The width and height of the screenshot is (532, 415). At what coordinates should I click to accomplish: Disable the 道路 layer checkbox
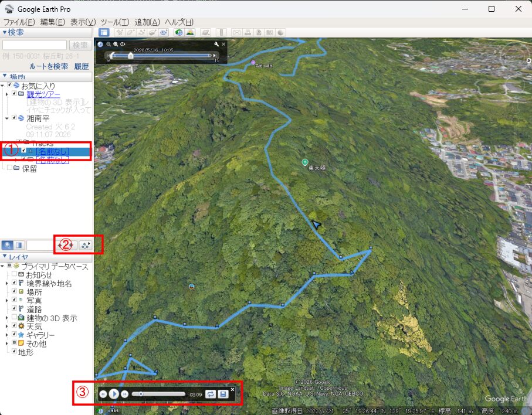[x=14, y=308]
